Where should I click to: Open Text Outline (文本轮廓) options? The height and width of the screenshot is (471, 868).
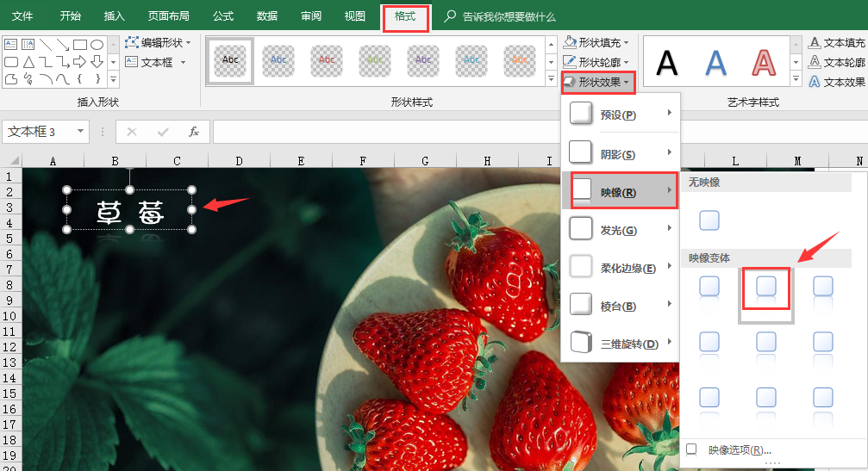tap(837, 62)
